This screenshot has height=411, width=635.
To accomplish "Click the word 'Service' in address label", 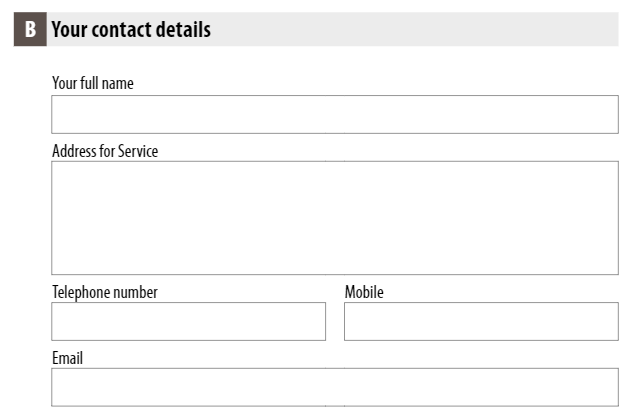I will [138, 151].
